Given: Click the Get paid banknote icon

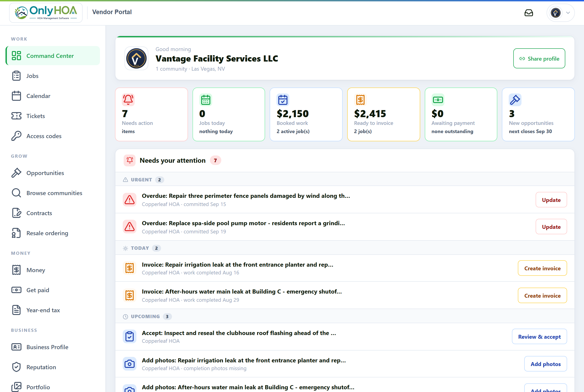Looking at the screenshot, I should [16, 290].
